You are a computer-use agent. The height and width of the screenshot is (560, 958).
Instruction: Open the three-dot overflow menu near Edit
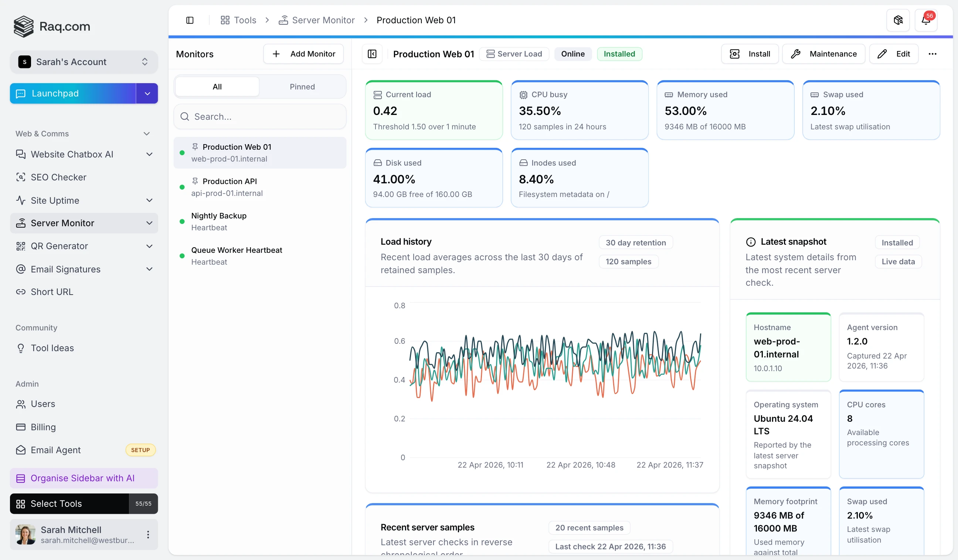pos(932,54)
